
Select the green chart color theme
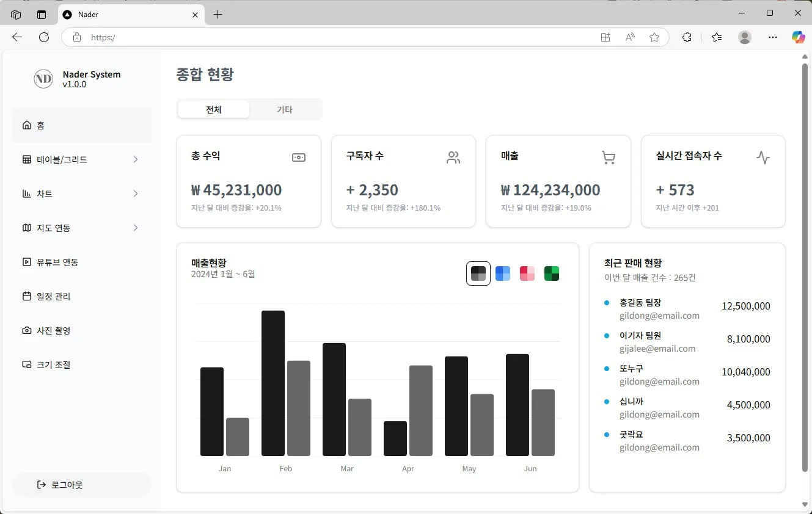[552, 273]
